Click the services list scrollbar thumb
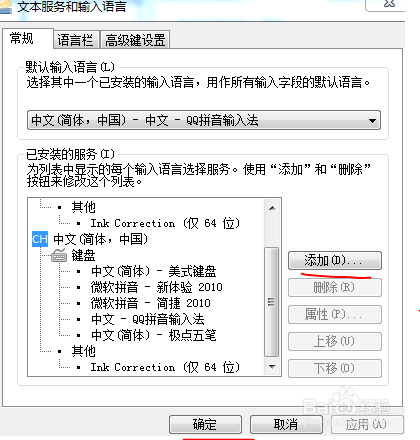420x440 pixels. coord(272,302)
